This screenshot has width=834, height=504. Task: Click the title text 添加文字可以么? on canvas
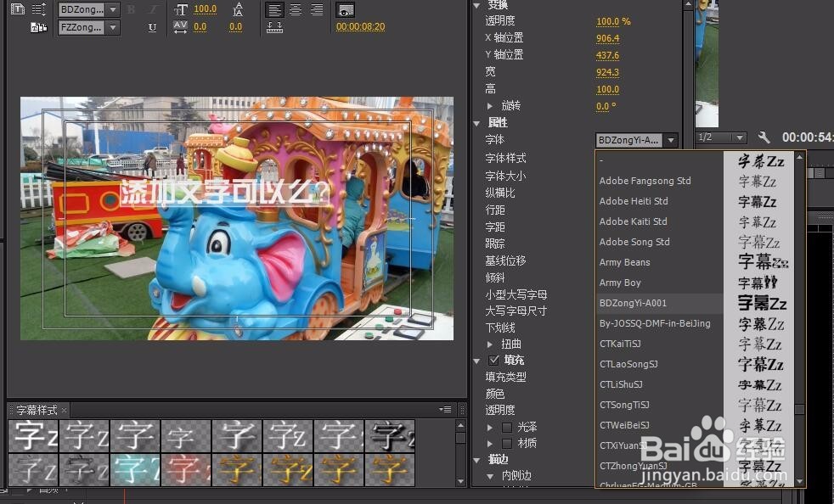click(224, 193)
